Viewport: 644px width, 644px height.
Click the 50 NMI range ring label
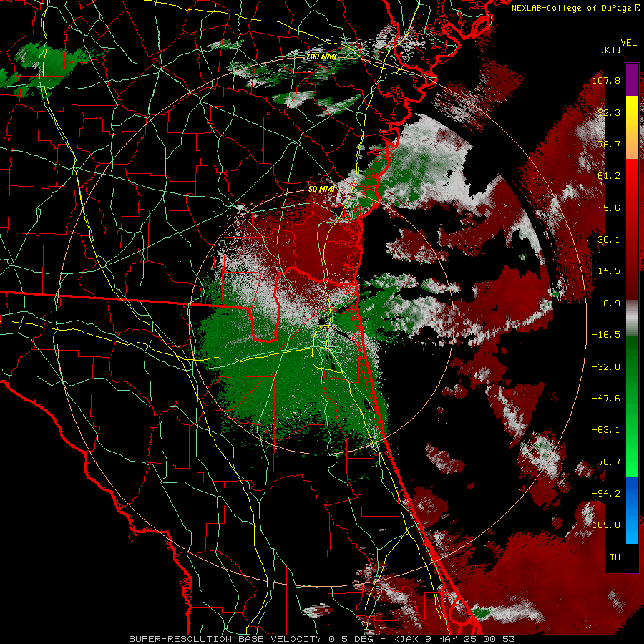coord(321,190)
